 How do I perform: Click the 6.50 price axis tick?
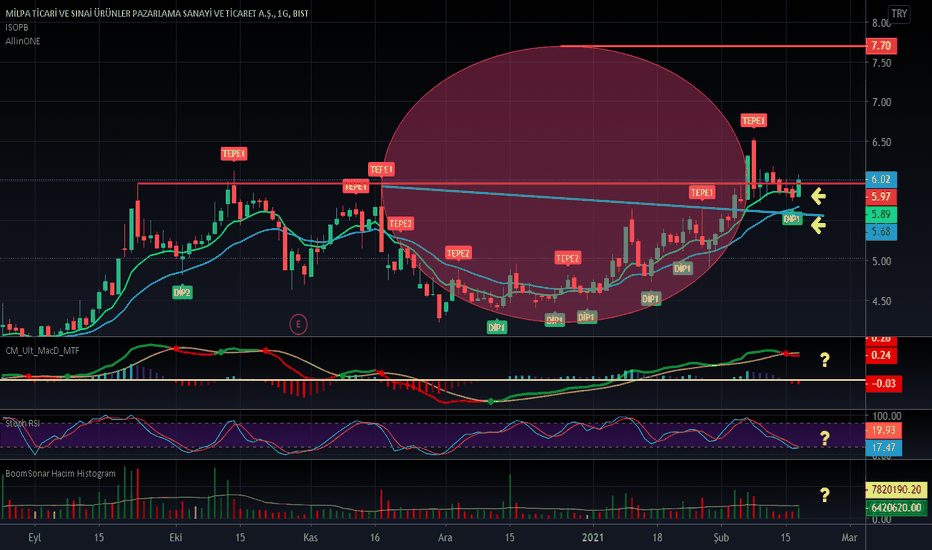click(881, 142)
